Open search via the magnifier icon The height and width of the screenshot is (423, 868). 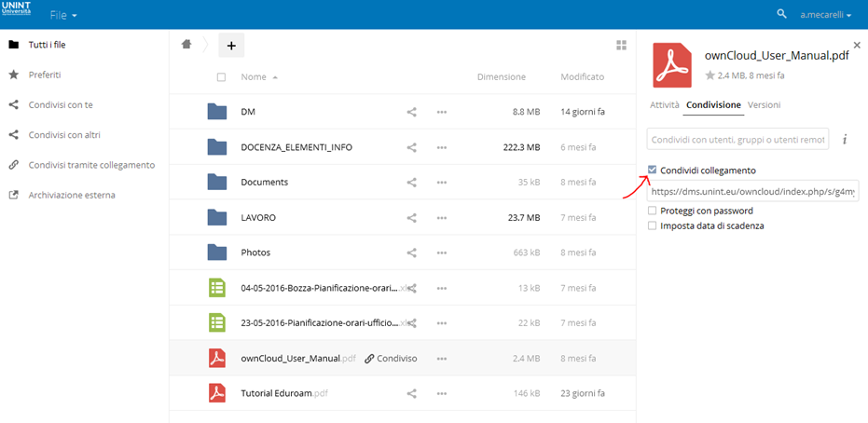click(781, 14)
